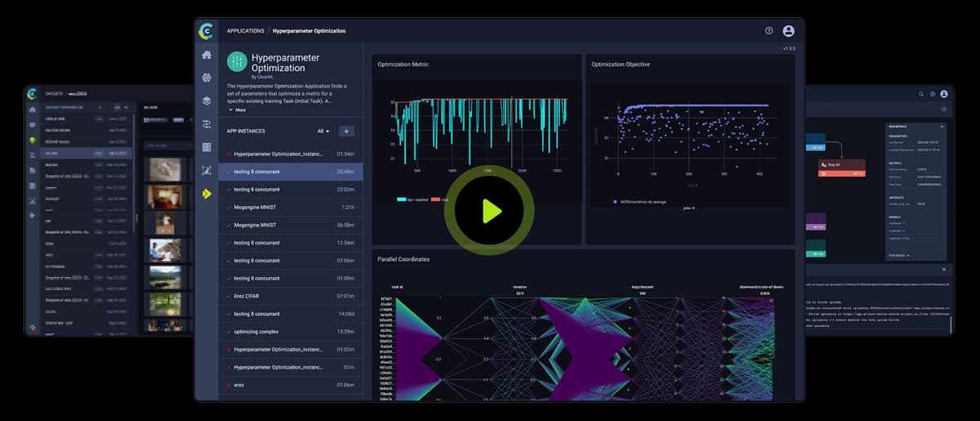Open the brain-shaped Projects icon
Viewport: 980px width, 421px height.
207,78
